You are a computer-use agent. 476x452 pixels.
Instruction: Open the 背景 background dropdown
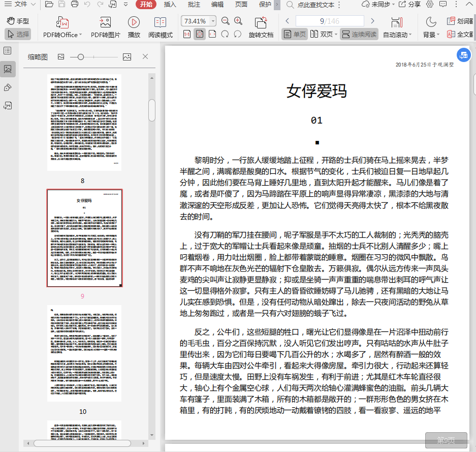pyautogui.click(x=431, y=27)
